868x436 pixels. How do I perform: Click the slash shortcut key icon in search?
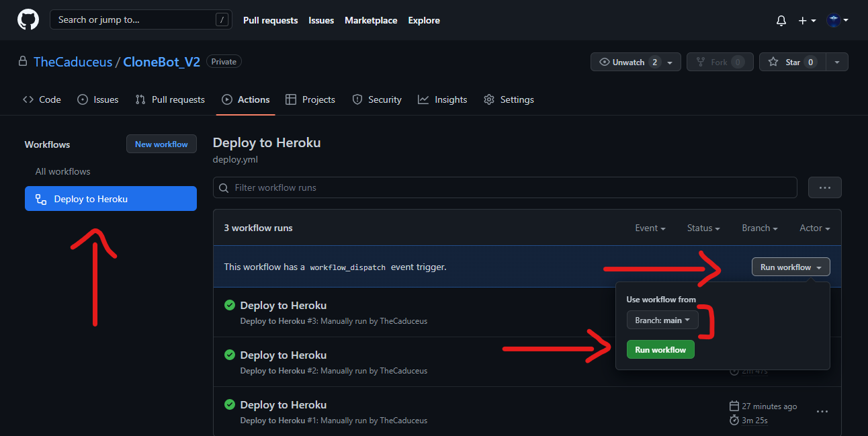[x=222, y=20]
